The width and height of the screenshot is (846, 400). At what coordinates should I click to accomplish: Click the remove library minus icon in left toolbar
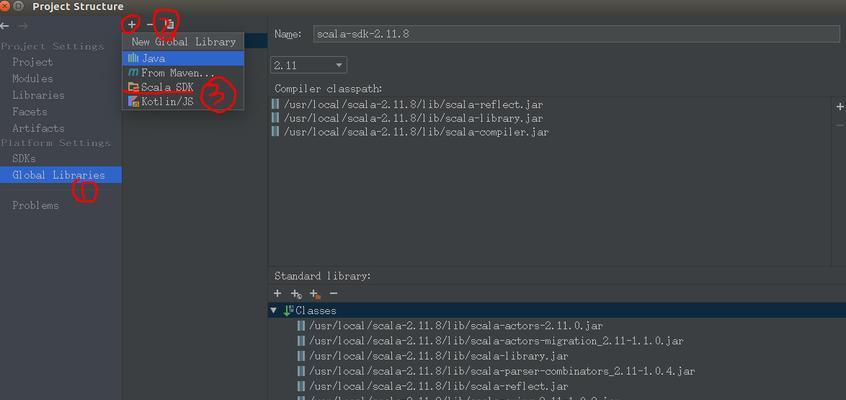(x=150, y=24)
